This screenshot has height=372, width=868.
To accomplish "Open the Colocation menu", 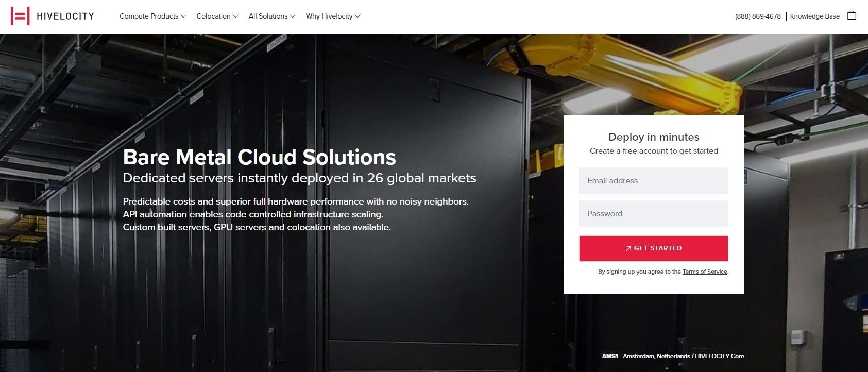I will (217, 16).
